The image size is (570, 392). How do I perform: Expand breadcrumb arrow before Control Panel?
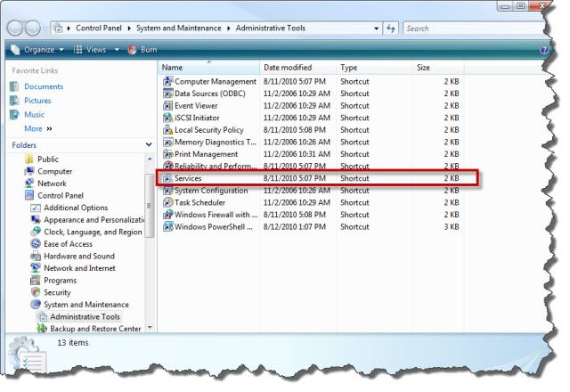[x=69, y=29]
